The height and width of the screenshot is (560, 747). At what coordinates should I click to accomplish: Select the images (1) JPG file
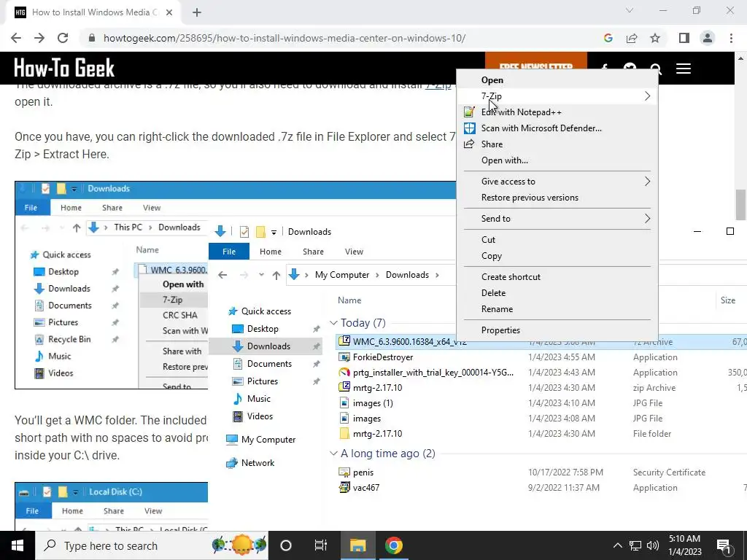coord(373,402)
